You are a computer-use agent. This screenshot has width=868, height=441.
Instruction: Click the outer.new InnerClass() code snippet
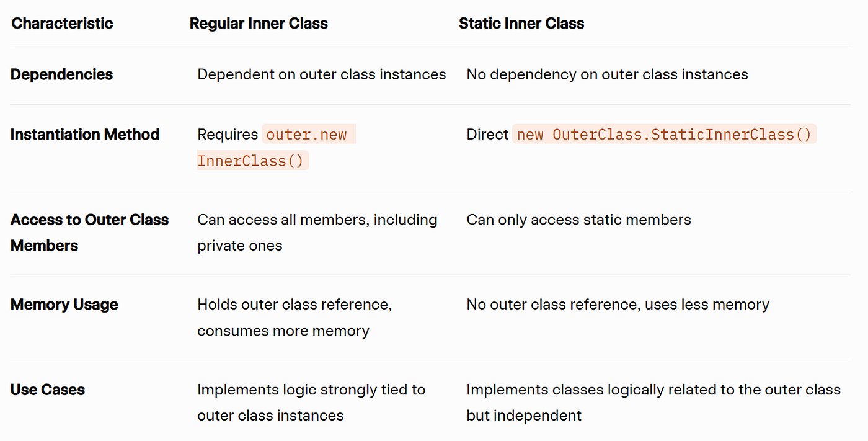coord(277,148)
